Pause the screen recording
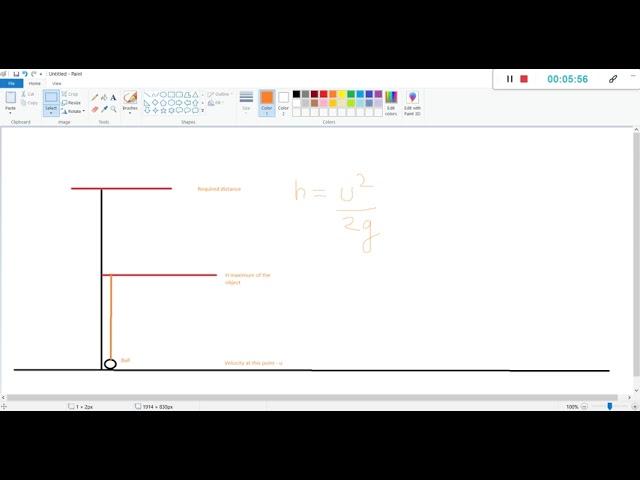640x480 pixels. (509, 79)
